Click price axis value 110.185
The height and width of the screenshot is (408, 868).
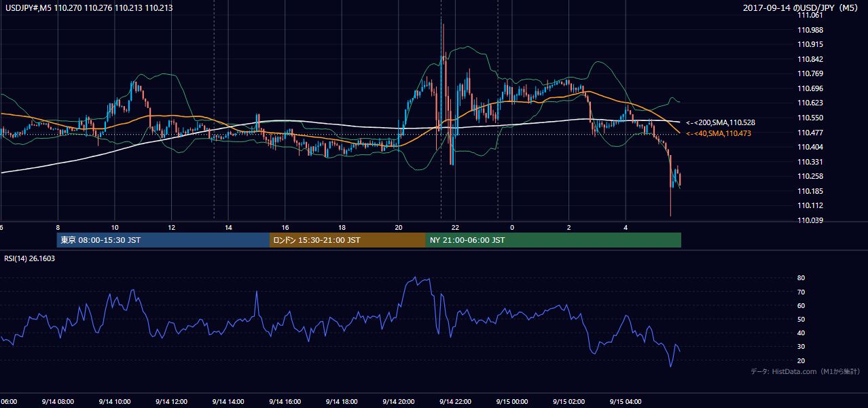tap(810, 191)
